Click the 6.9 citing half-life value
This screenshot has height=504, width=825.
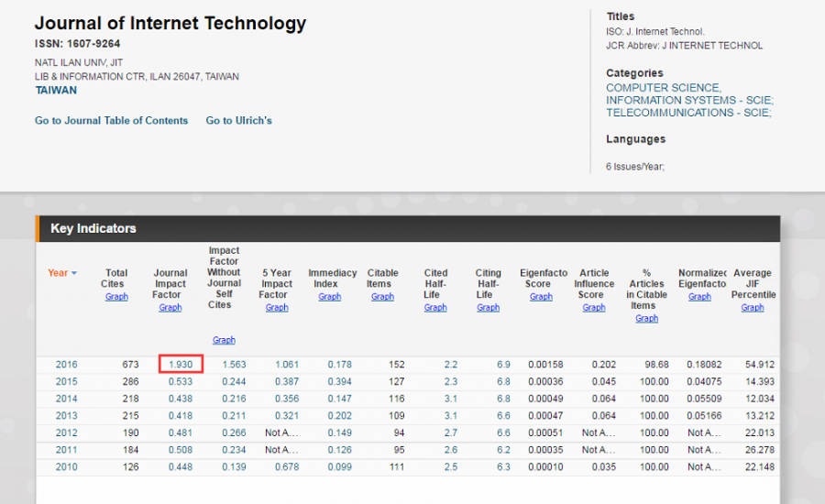point(503,364)
